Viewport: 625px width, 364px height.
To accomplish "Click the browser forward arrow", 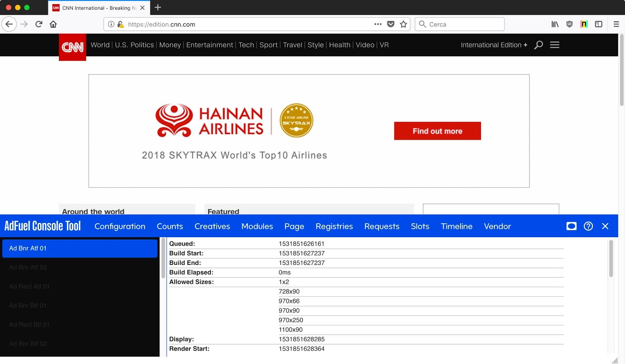I will click(24, 24).
